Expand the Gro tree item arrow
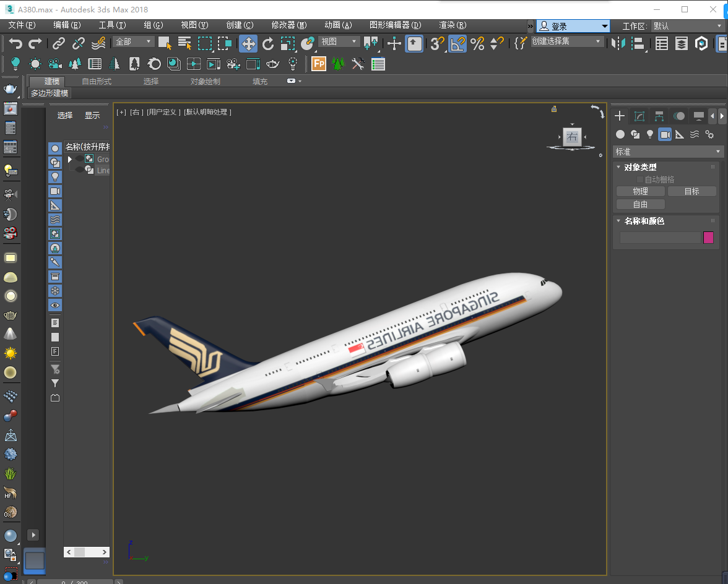This screenshot has width=728, height=584. (x=69, y=159)
